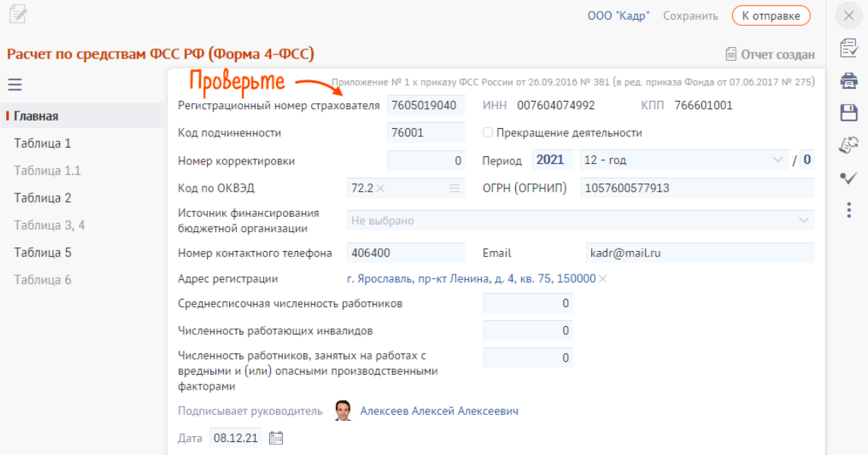Select Таблица 2 in the left menu
The width and height of the screenshot is (868, 455).
pyautogui.click(x=42, y=198)
